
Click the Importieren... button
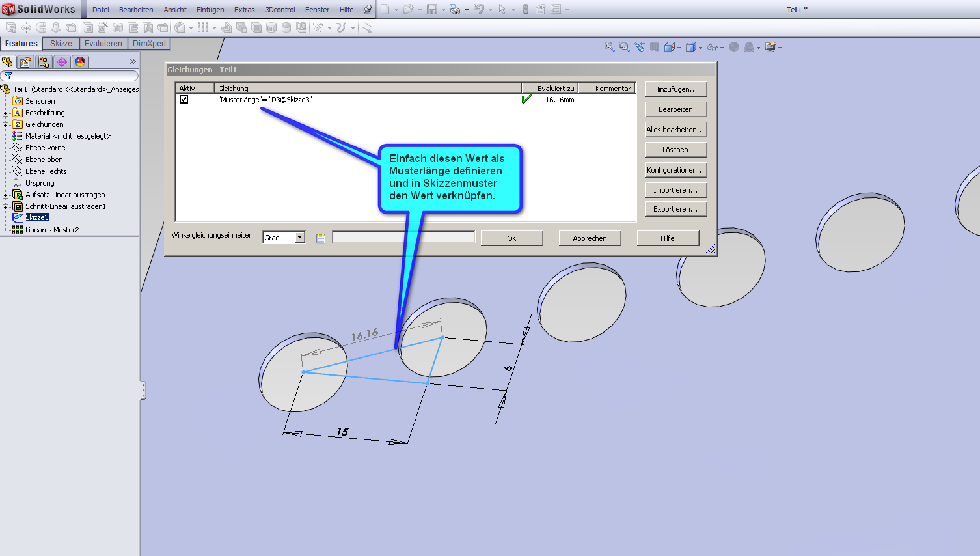[x=675, y=190]
